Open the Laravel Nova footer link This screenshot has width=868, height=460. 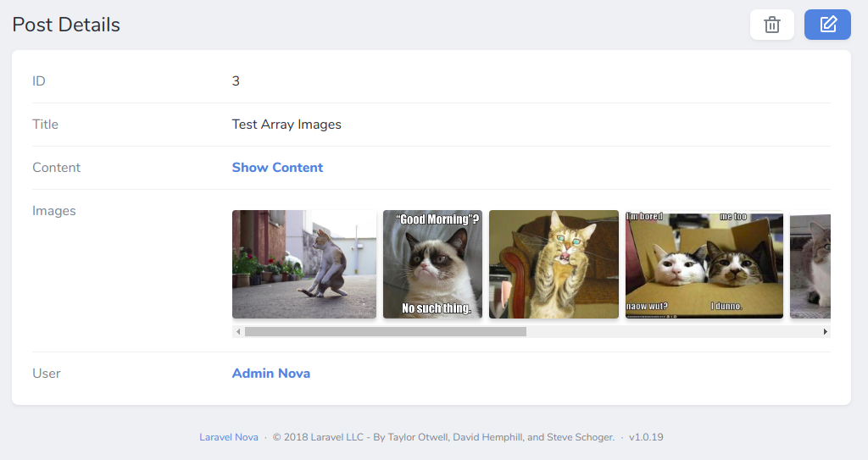click(x=229, y=437)
